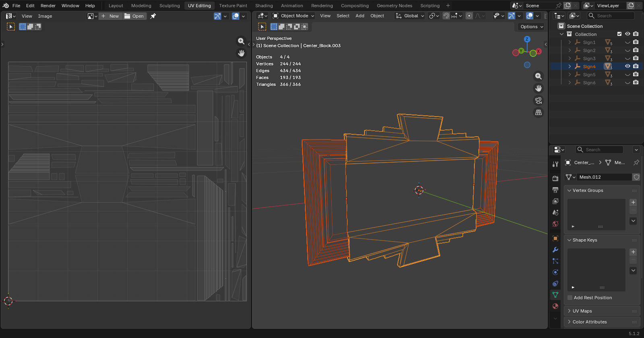Enable the Add Rest Position checkbox
Viewport: 644px width, 338px height.
tap(570, 298)
